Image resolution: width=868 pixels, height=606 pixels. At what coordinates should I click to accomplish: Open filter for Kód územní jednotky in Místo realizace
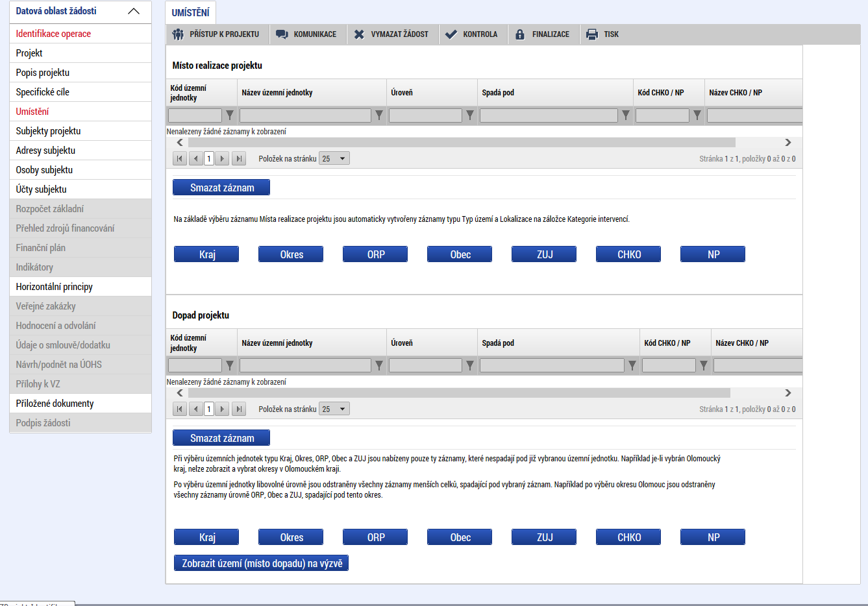coord(230,115)
